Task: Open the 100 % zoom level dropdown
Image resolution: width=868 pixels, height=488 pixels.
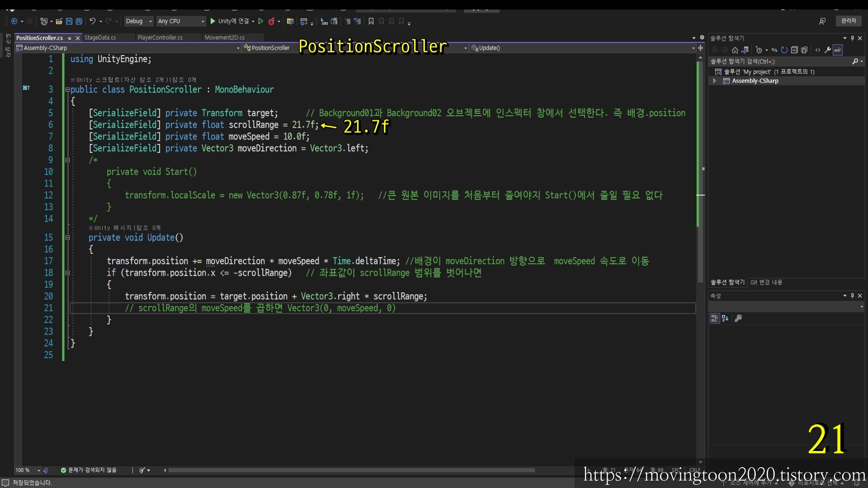Action: pos(28,470)
